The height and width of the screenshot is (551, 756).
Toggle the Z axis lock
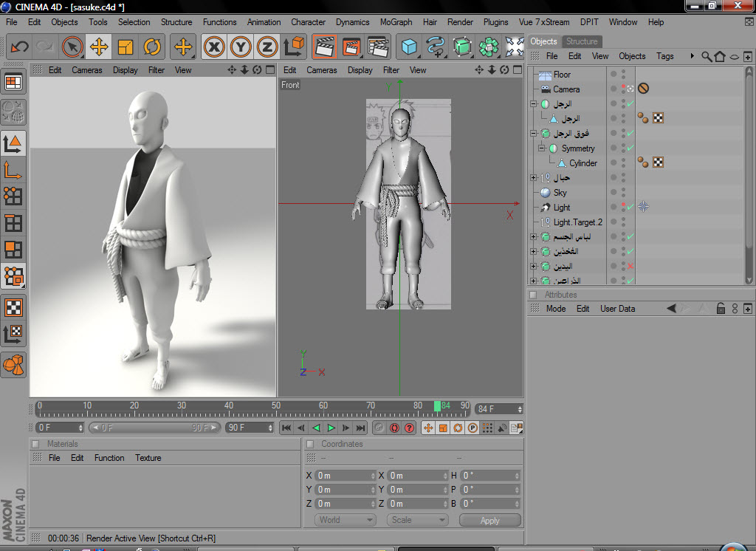point(267,47)
